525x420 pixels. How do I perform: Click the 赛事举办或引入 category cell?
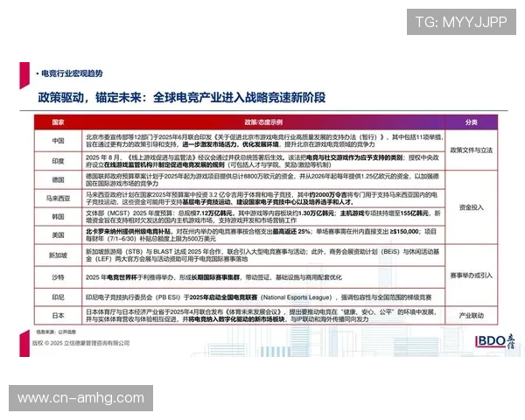[471, 276]
